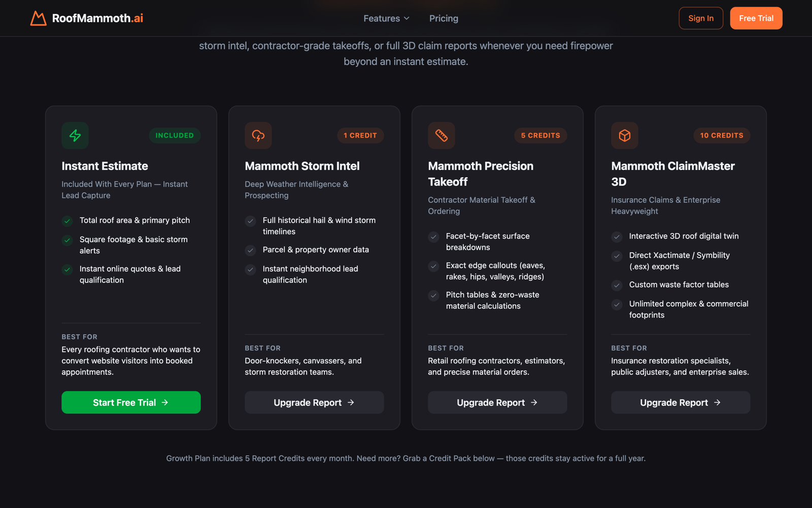The height and width of the screenshot is (508, 812).
Task: Click checkmark beside Exact edge callouts
Action: (434, 266)
